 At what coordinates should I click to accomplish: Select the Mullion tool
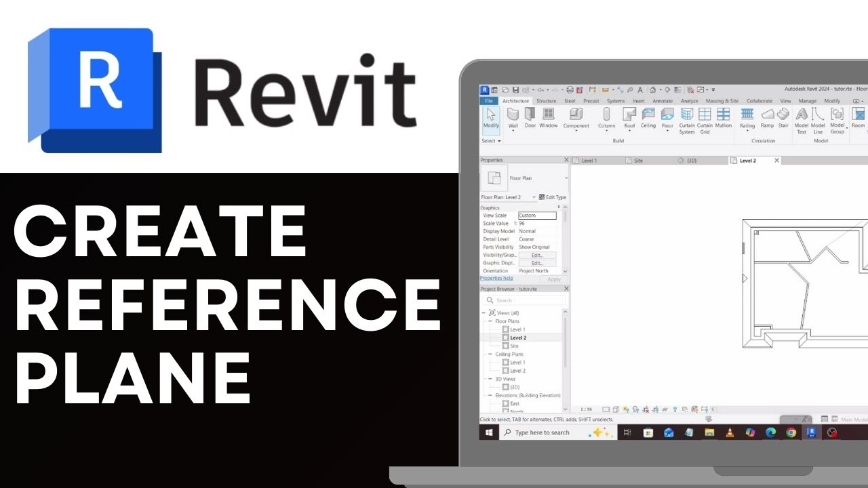click(724, 118)
